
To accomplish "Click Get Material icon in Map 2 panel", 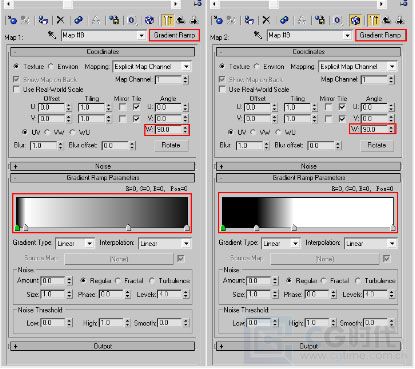I will [218, 21].
